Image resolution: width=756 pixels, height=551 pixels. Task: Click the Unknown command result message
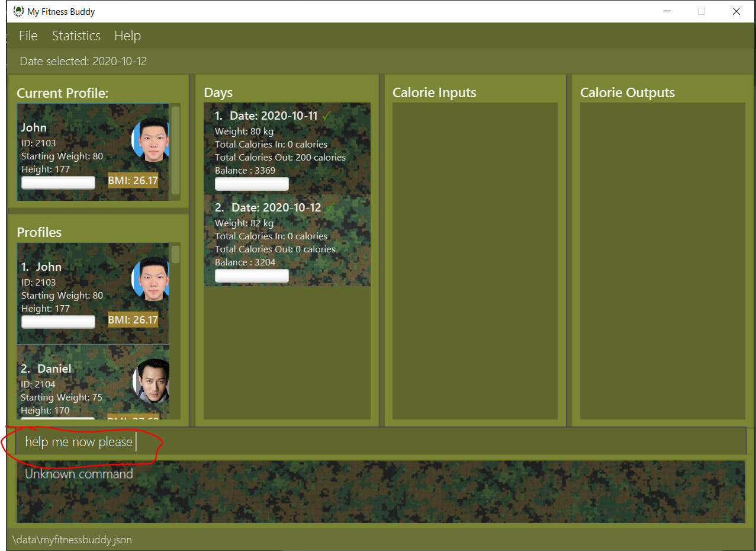pyautogui.click(x=79, y=474)
